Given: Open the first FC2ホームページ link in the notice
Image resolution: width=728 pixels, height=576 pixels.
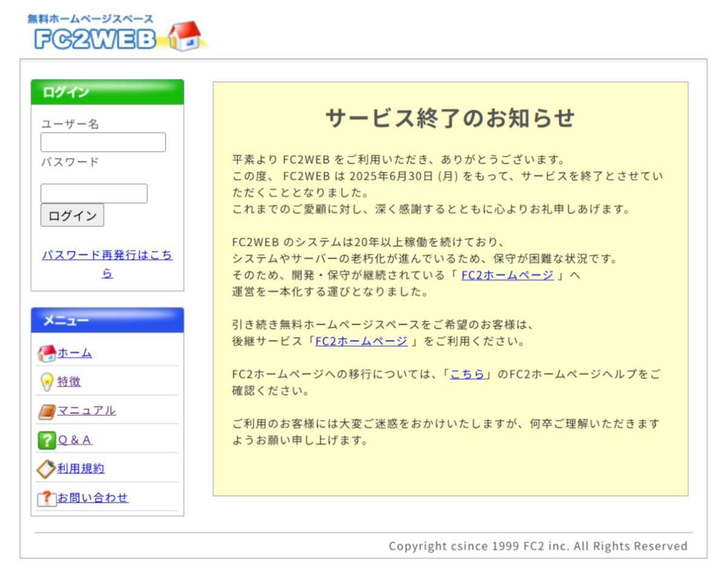Looking at the screenshot, I should tap(507, 275).
